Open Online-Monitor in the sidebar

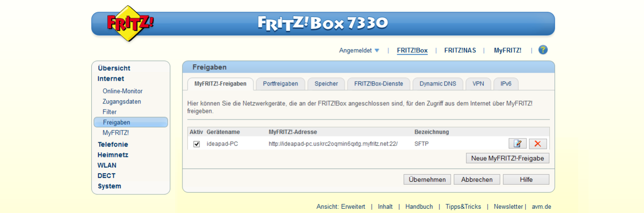tap(122, 91)
